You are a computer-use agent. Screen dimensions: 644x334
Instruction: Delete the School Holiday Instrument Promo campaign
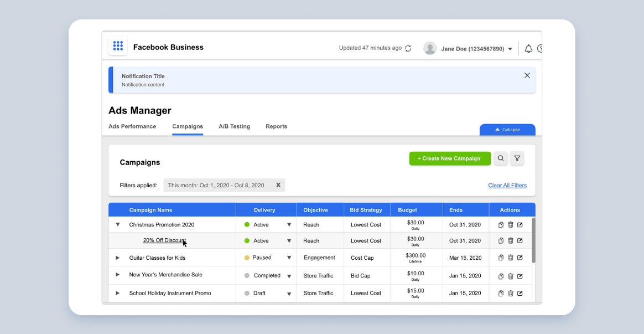click(x=511, y=294)
